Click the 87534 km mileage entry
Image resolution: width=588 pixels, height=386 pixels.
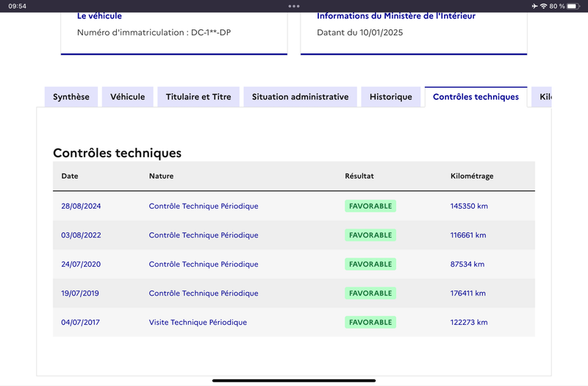click(x=467, y=264)
